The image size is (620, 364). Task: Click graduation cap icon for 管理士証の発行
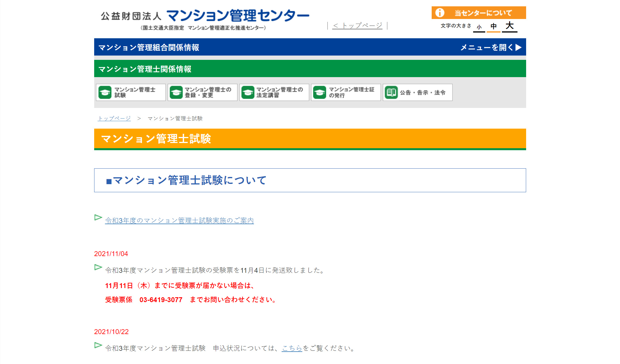point(319,92)
